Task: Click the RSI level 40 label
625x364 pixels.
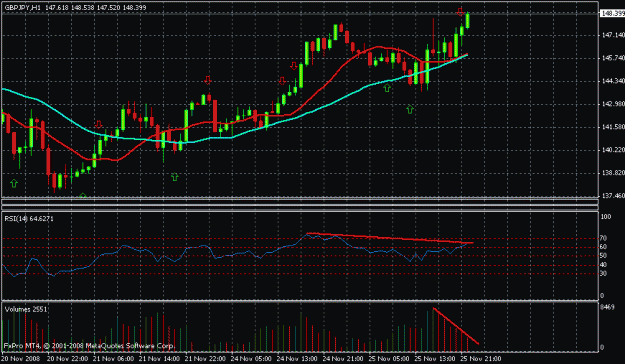Action: pyautogui.click(x=603, y=265)
